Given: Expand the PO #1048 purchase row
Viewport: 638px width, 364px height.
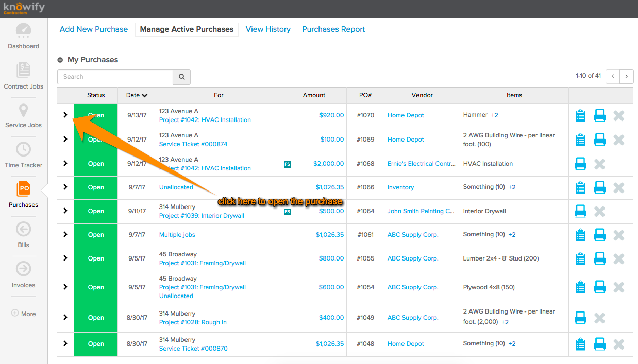Looking at the screenshot, I should click(65, 344).
